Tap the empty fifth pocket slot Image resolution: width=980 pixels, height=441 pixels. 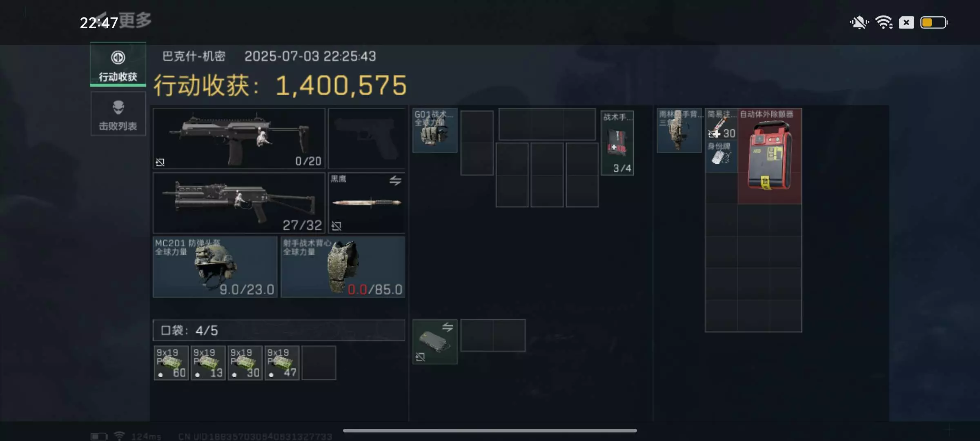coord(319,363)
